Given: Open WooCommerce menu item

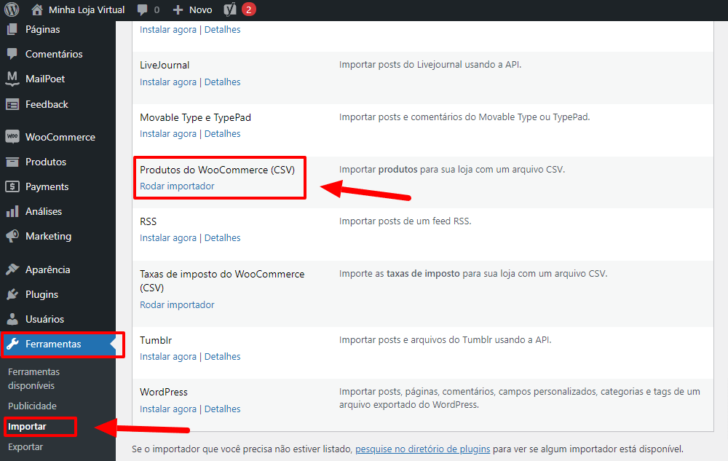Looking at the screenshot, I should (60, 137).
